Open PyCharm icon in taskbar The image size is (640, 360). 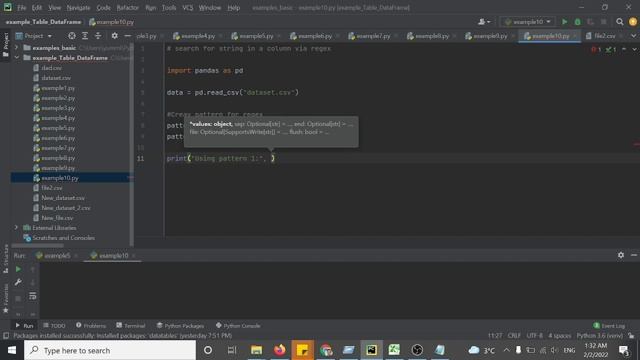pyautogui.click(x=371, y=350)
